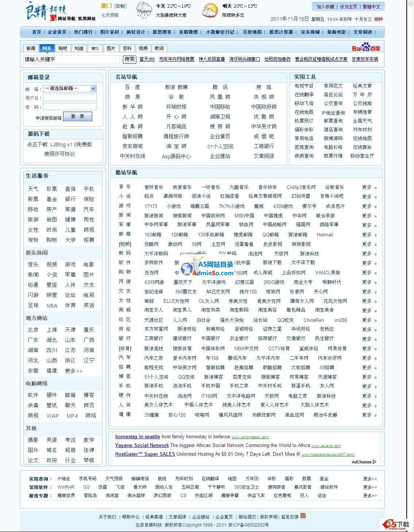Expand 更多>> for 实用查询 row
414x532 pixels.
[370, 479]
